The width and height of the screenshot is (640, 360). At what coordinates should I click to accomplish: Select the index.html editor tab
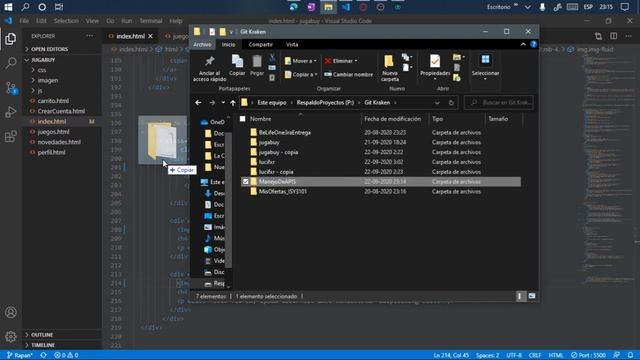[131, 36]
